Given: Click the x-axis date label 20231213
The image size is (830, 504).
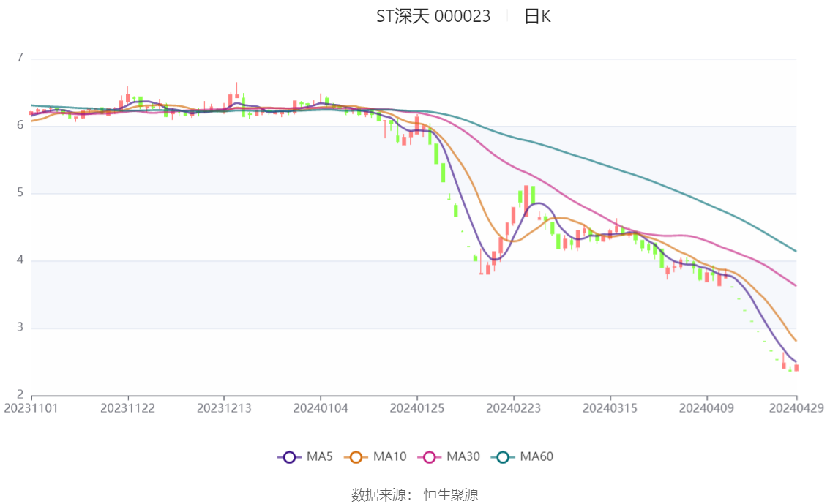Looking at the screenshot, I should [x=224, y=409].
